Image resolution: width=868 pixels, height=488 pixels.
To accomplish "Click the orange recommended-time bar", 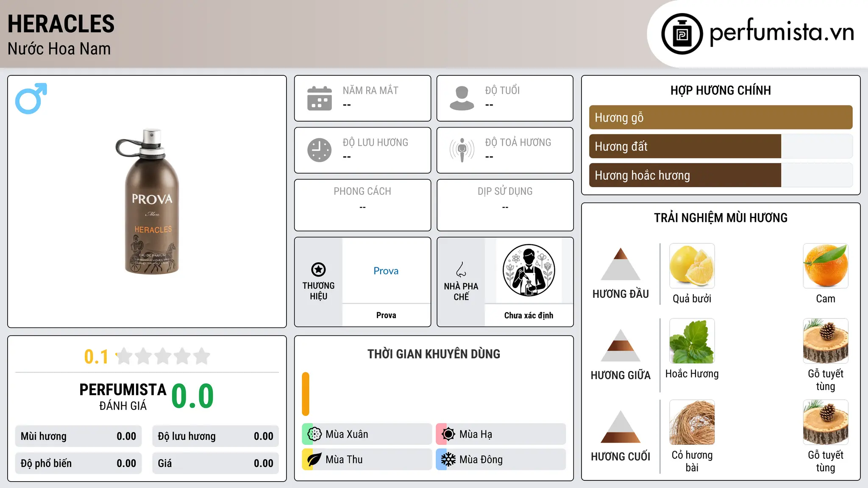I will [x=306, y=394].
